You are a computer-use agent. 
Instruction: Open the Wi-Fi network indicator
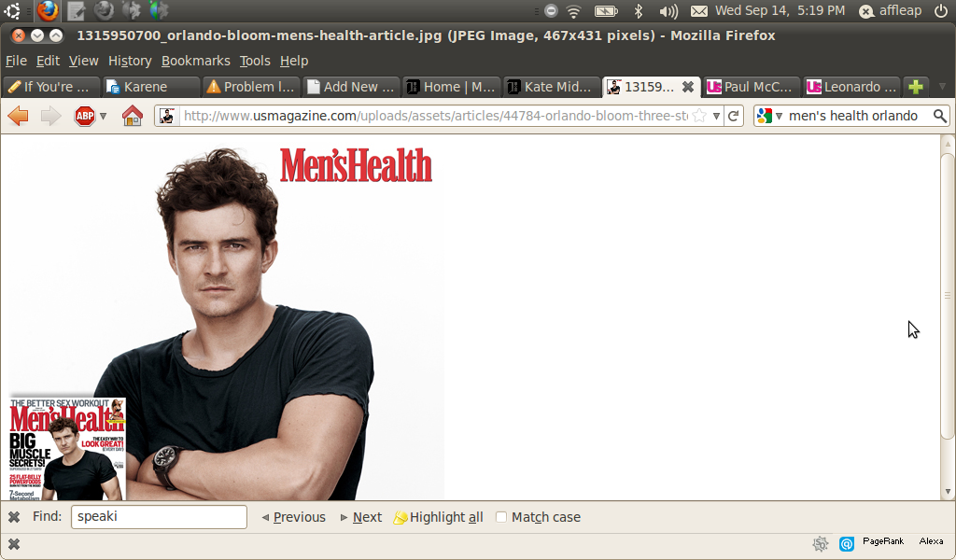click(x=573, y=10)
